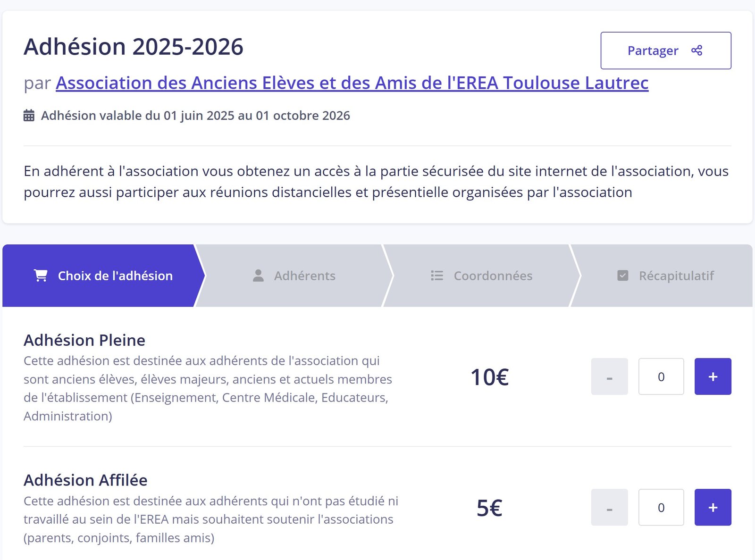Open the Association des Anciens Elèves link
The image size is (755, 560).
coord(352,83)
